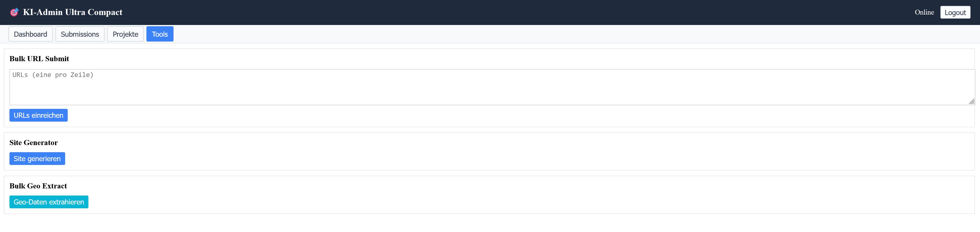This screenshot has height=232, width=980.
Task: Click empty area of the tab navigation strip
Action: tap(533, 34)
